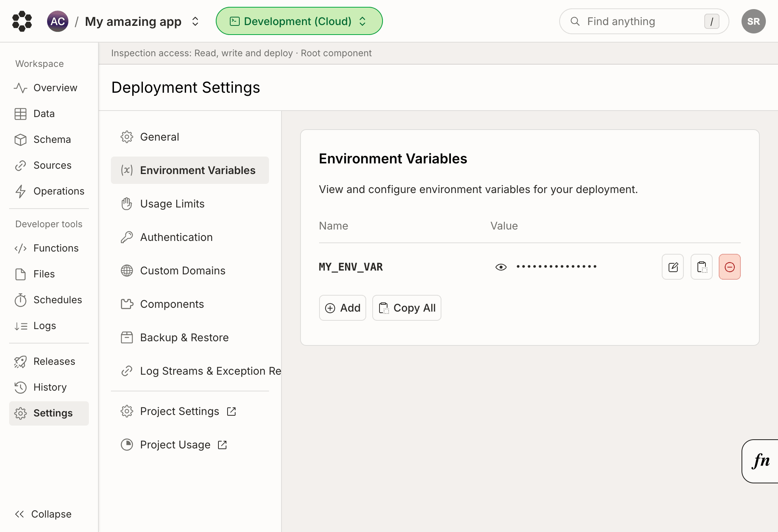Open Files in the sidebar

(49, 274)
